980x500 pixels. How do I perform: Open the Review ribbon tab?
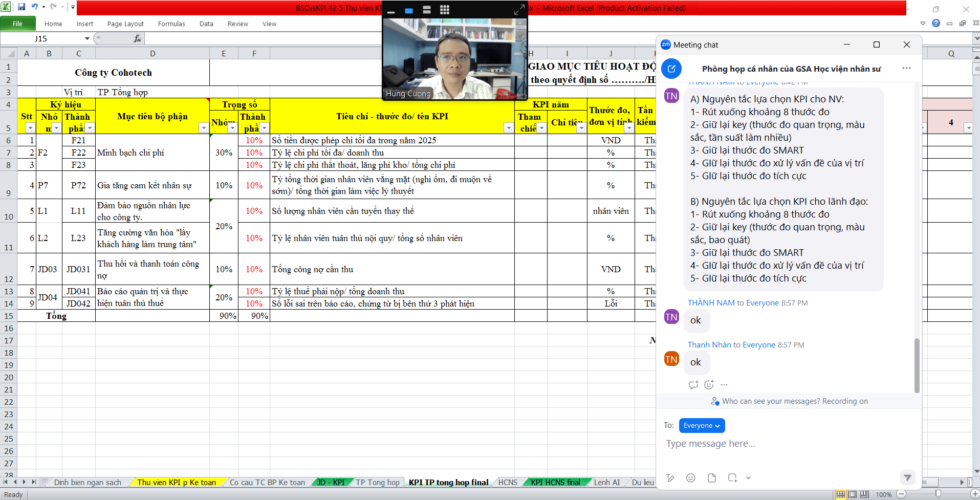pyautogui.click(x=238, y=24)
